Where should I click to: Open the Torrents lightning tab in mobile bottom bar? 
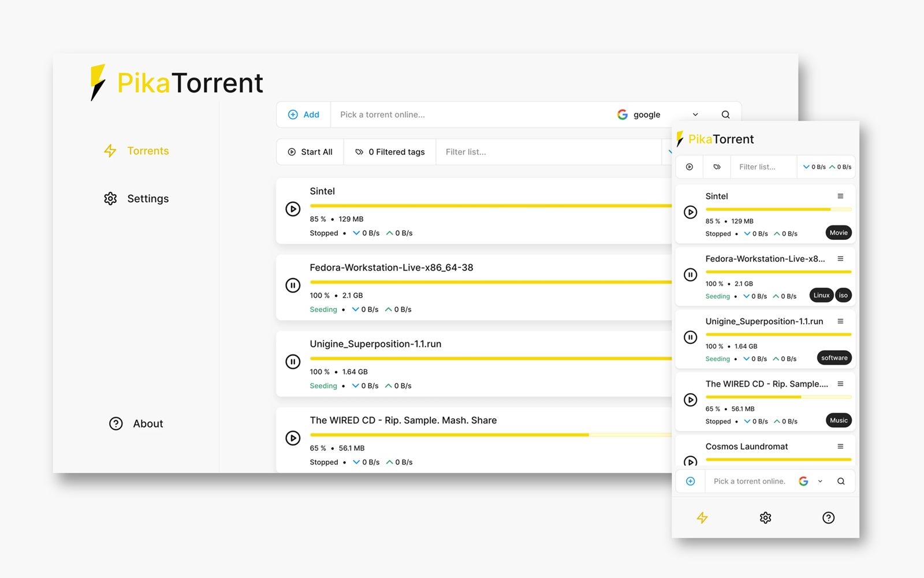click(702, 518)
